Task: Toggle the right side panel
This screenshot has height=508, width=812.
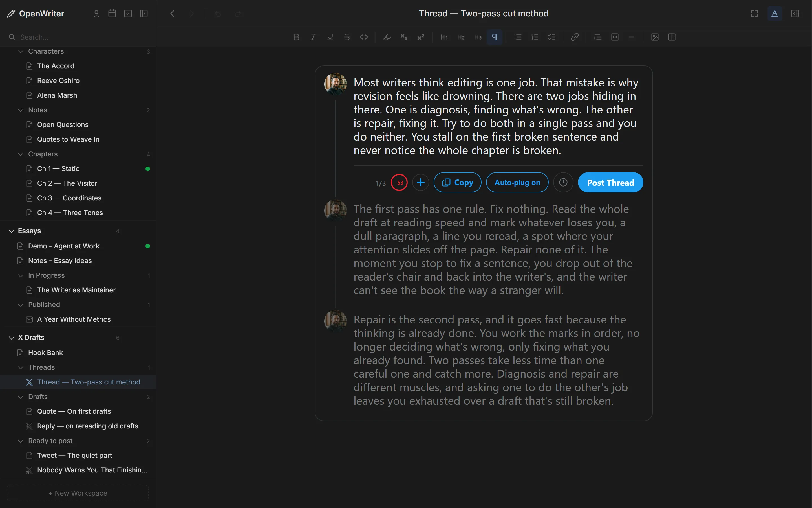Action: [x=795, y=14]
